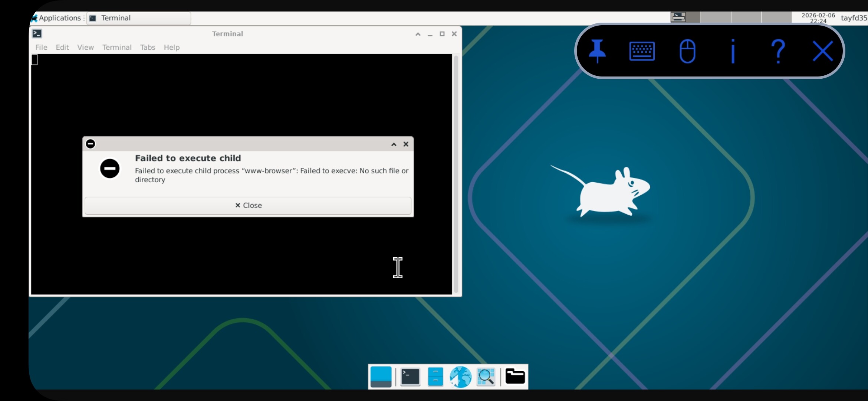Show info via the 'i' icon
Screen dimensions: 868x401
733,51
